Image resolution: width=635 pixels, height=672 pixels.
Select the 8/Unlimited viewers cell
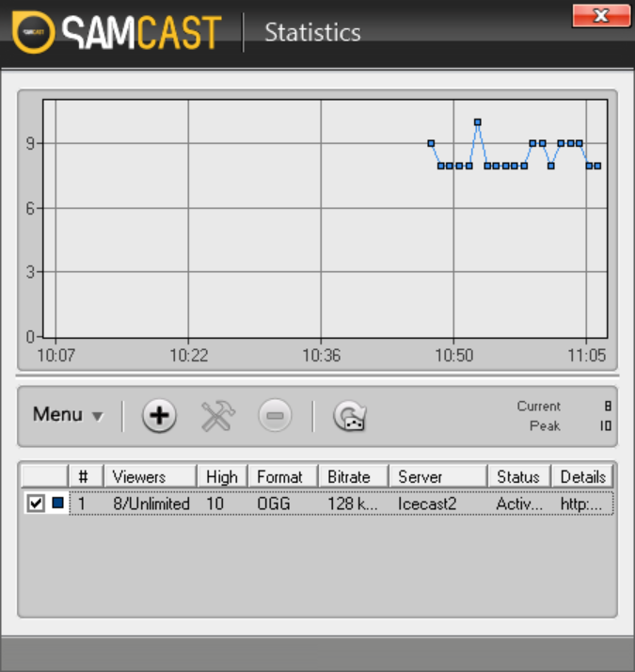(x=151, y=504)
